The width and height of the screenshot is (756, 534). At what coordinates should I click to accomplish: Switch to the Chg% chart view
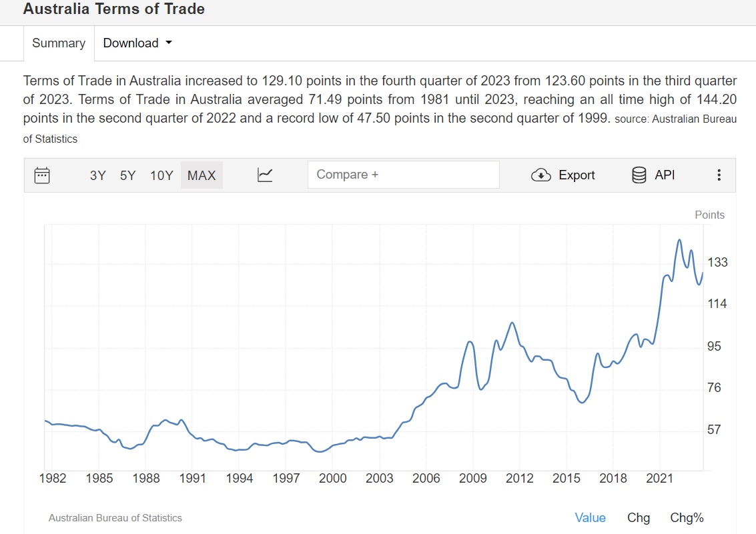tap(687, 518)
